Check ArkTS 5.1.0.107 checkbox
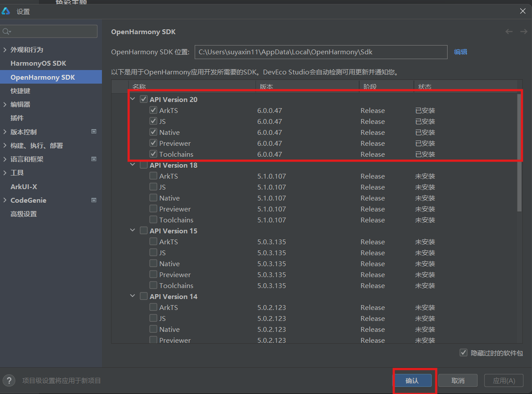 [x=153, y=176]
